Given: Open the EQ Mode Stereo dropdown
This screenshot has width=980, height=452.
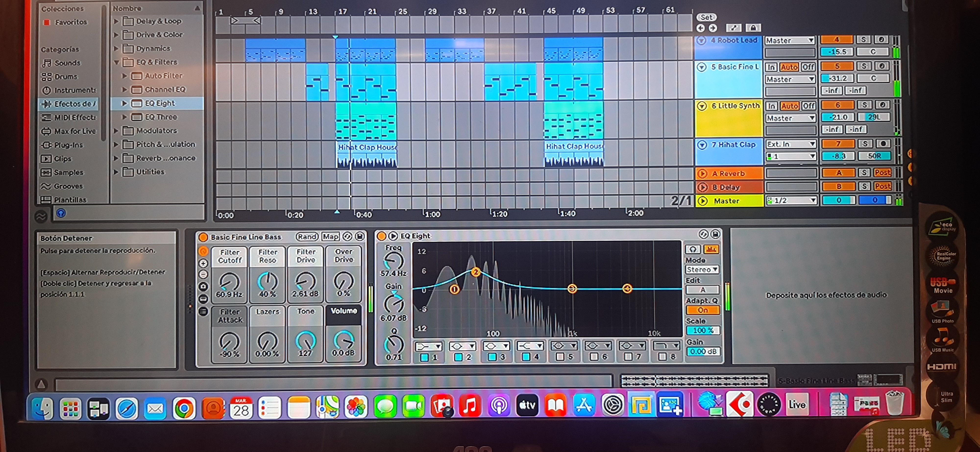Looking at the screenshot, I should pyautogui.click(x=702, y=270).
